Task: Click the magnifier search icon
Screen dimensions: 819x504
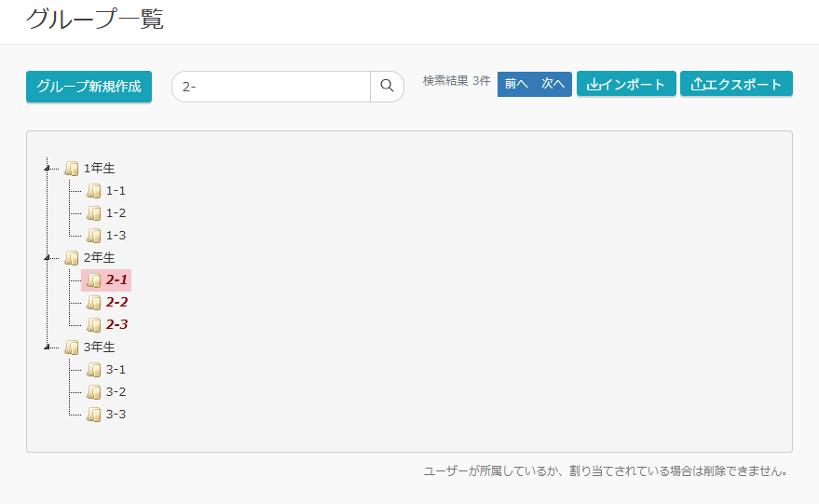Action: 387,87
